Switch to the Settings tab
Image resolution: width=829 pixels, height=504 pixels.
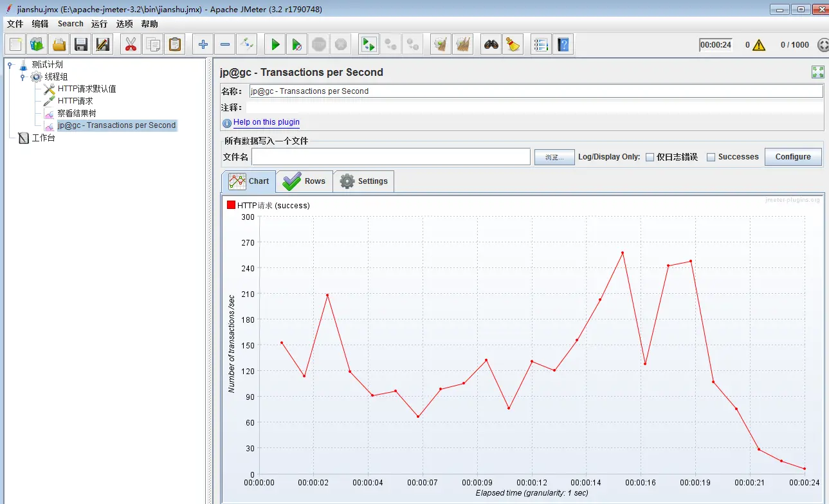pos(363,181)
